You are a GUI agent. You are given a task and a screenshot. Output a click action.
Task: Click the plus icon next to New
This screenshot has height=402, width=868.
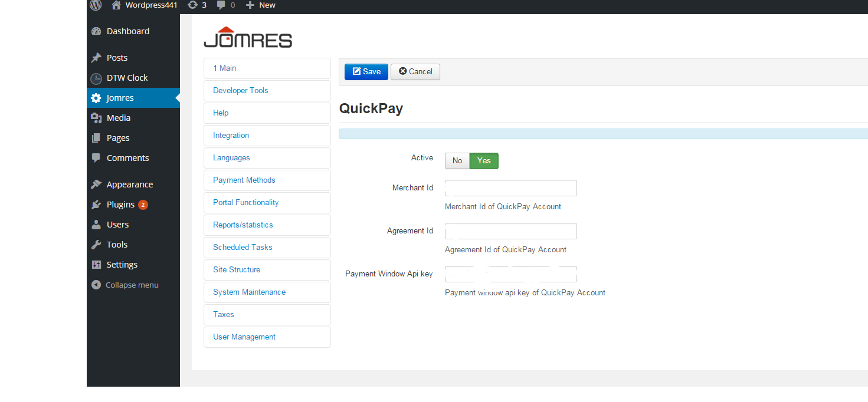tap(250, 5)
